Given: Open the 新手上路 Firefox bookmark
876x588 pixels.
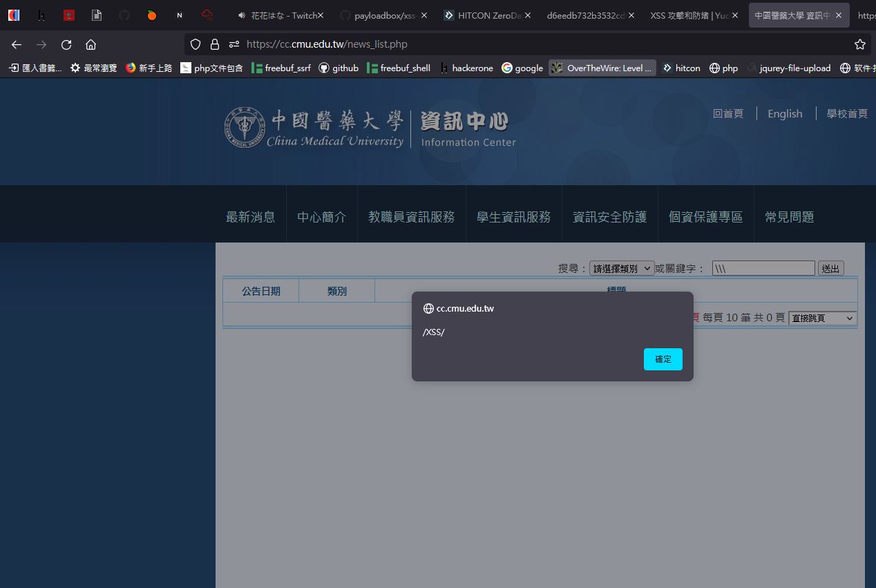Looking at the screenshot, I should tap(149, 68).
